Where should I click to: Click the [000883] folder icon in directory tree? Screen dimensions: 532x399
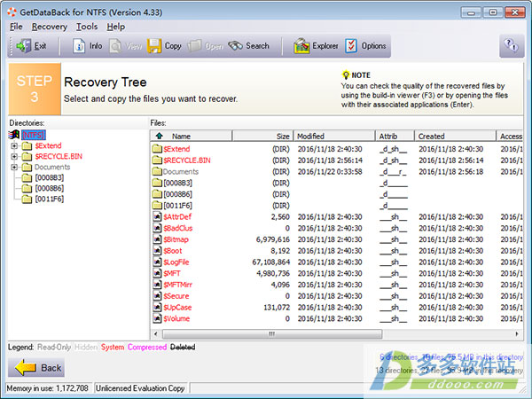pyautogui.click(x=27, y=177)
